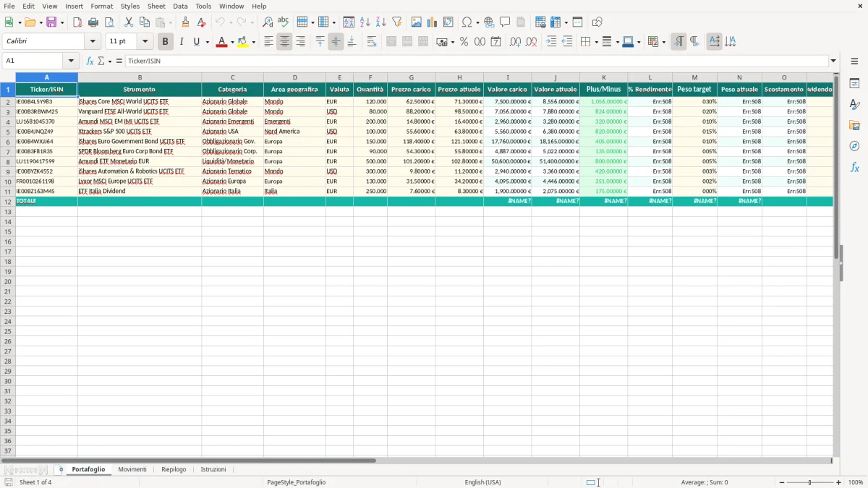Image resolution: width=868 pixels, height=488 pixels.
Task: Run the spelling check
Action: click(283, 22)
